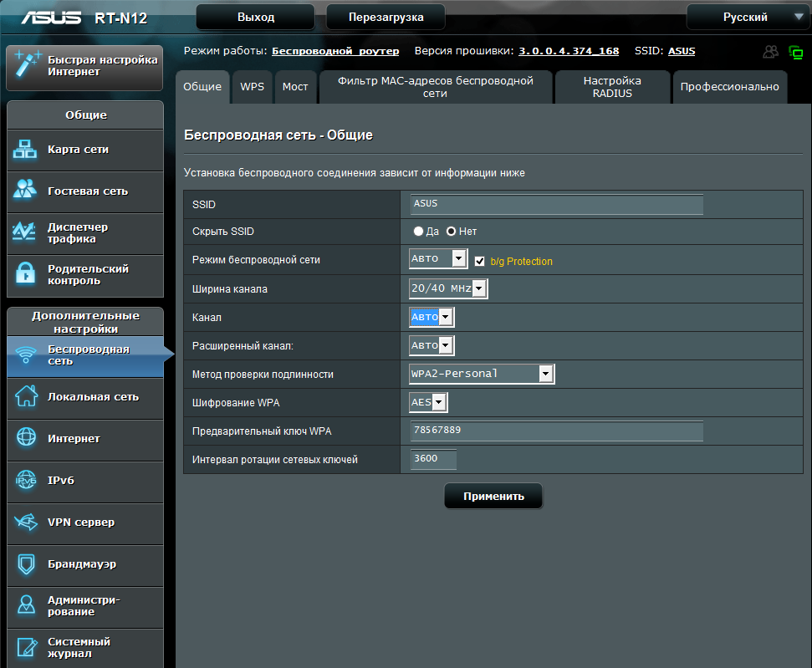Viewport: 812px width, 668px height.
Task: Click the IPv6 globe icon
Action: pos(26,480)
